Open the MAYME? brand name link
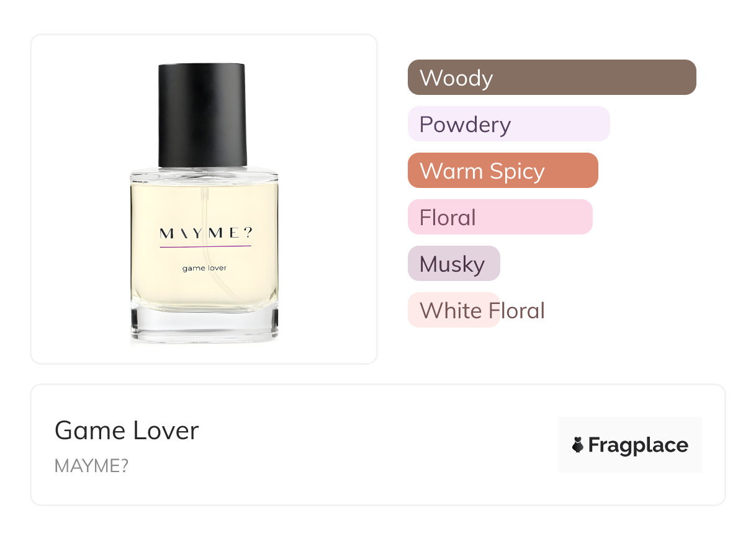 [x=91, y=466]
